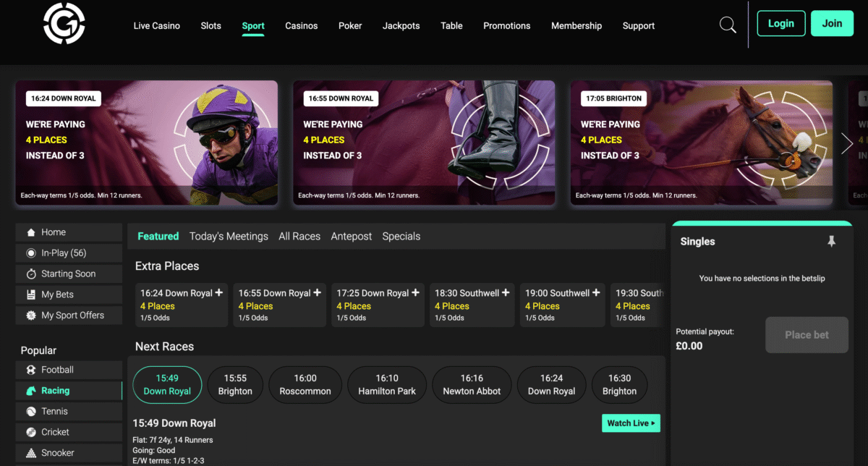868x466 pixels.
Task: Open the My Sport Offers gear icon
Action: (x=31, y=315)
